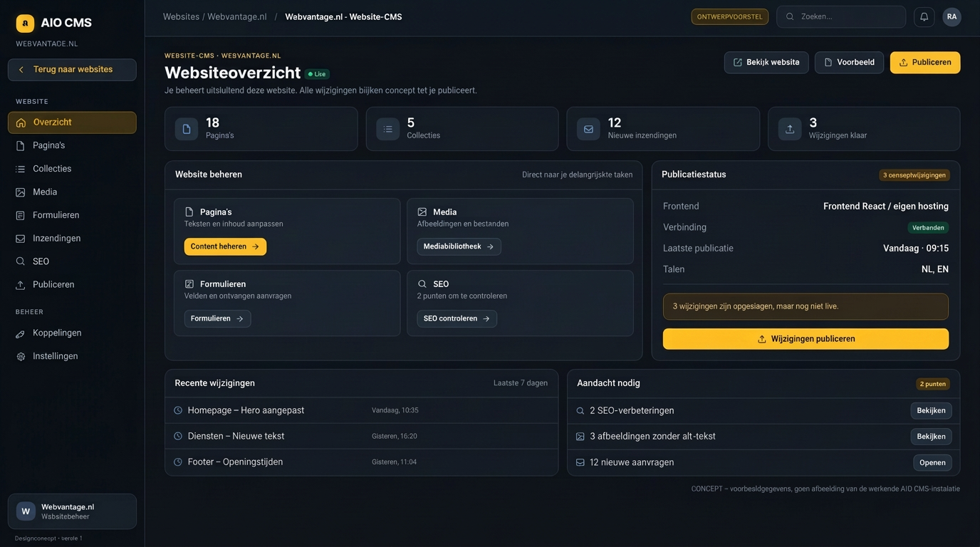The width and height of the screenshot is (980, 547).
Task: Open the RA user avatar
Action: pyautogui.click(x=952, y=17)
